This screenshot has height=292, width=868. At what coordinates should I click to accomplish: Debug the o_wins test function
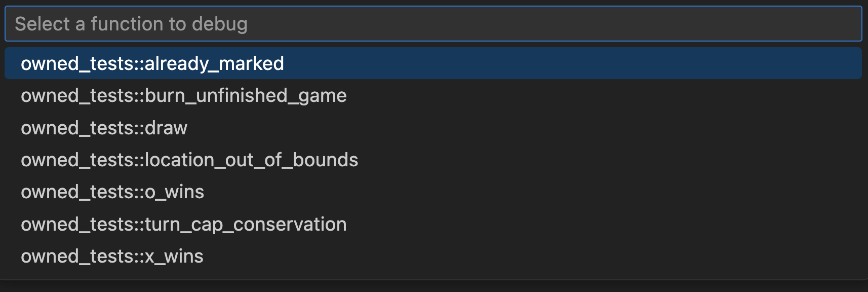[112, 192]
